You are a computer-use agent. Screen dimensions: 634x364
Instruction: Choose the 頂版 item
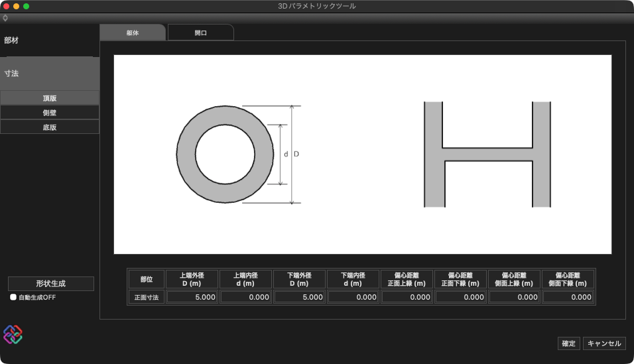[x=50, y=98]
